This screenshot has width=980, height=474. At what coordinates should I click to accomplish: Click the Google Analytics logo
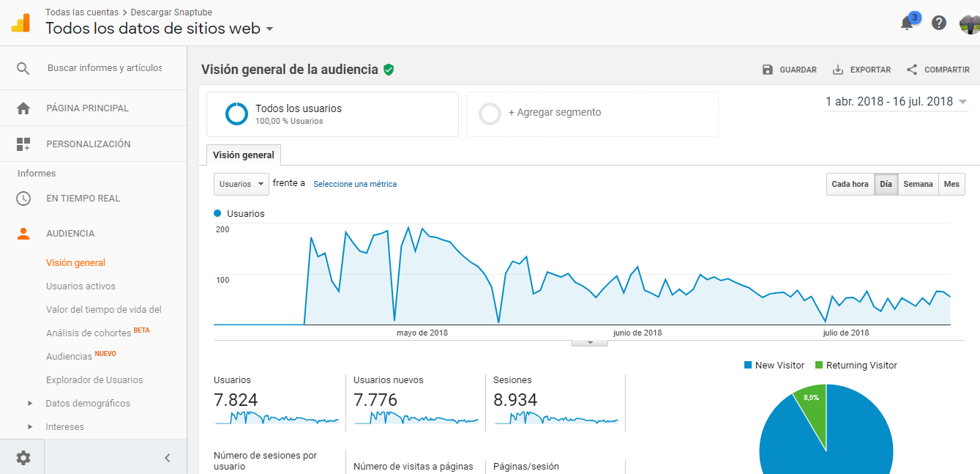(20, 22)
